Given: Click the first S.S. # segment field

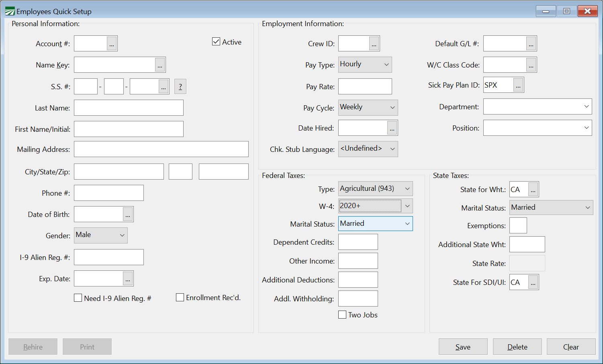Looking at the screenshot, I should pos(86,86).
